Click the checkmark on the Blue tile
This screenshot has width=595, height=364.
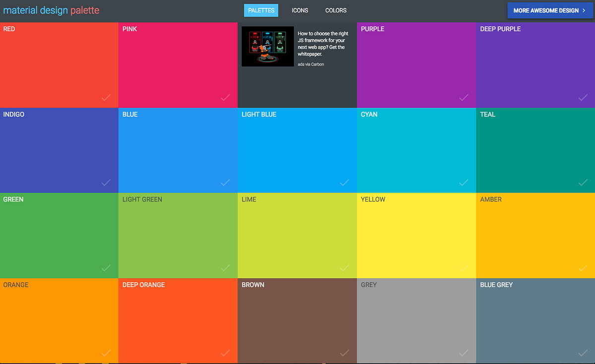[x=225, y=183]
